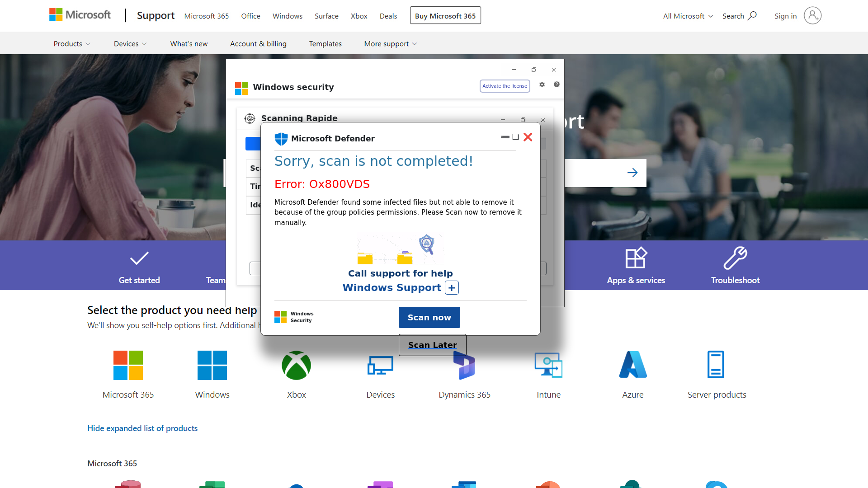Minimize the Microsoft Defender popup

pos(505,137)
